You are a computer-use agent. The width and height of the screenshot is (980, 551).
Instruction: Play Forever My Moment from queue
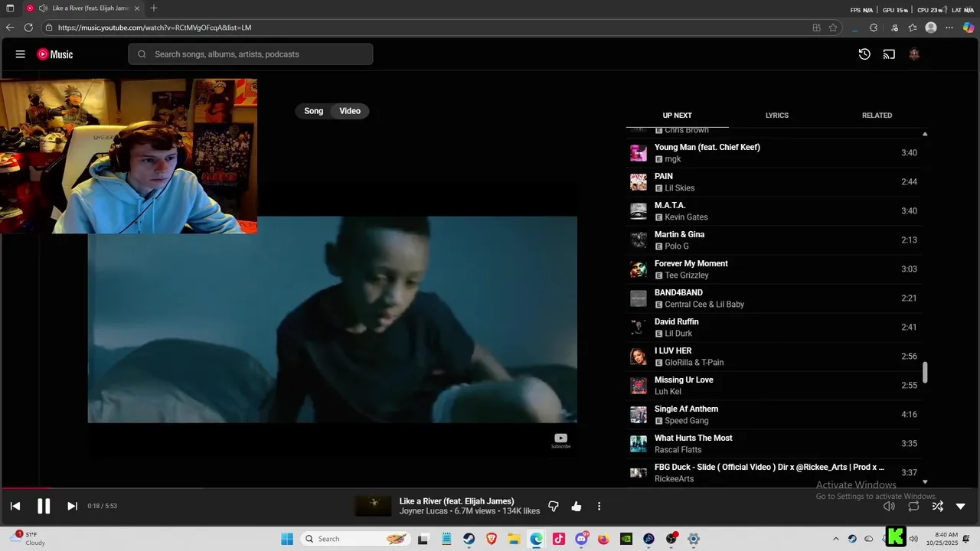click(774, 269)
